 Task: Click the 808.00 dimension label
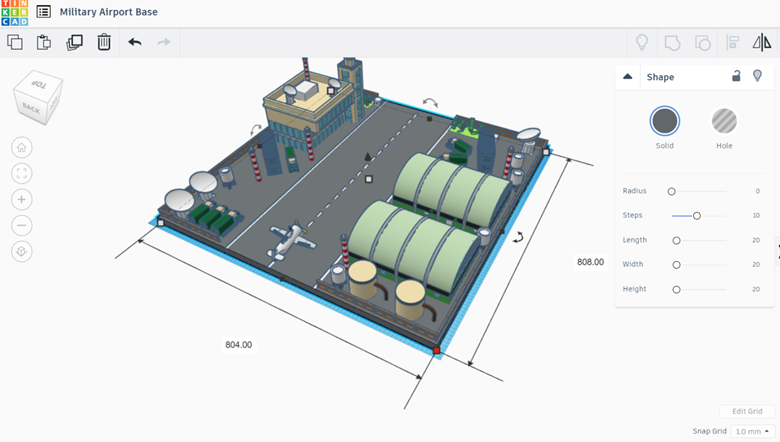[590, 262]
